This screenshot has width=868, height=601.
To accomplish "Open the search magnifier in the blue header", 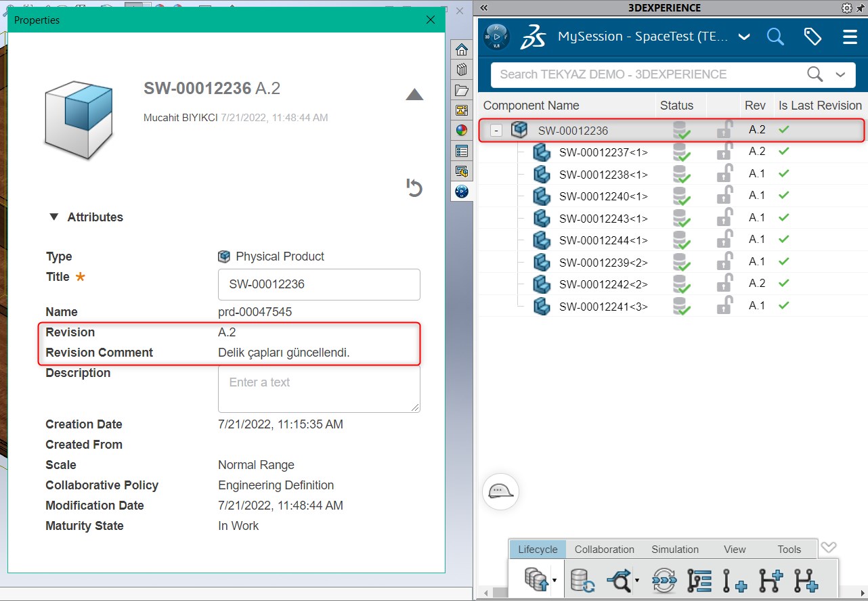I will coord(775,37).
